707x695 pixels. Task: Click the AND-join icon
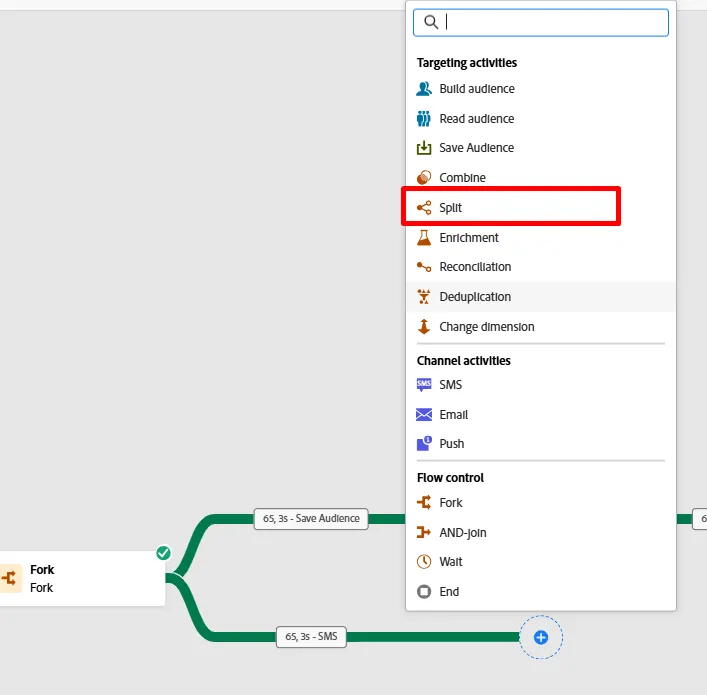pyautogui.click(x=424, y=532)
